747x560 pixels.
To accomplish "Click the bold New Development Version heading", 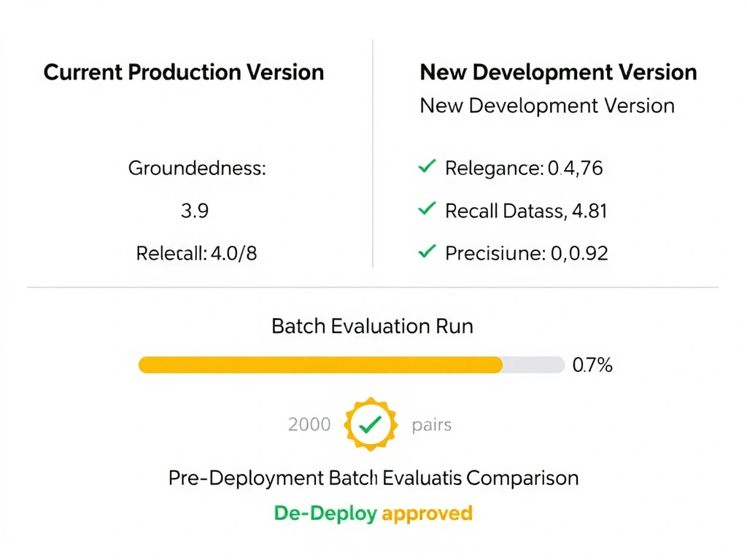I will pos(558,72).
